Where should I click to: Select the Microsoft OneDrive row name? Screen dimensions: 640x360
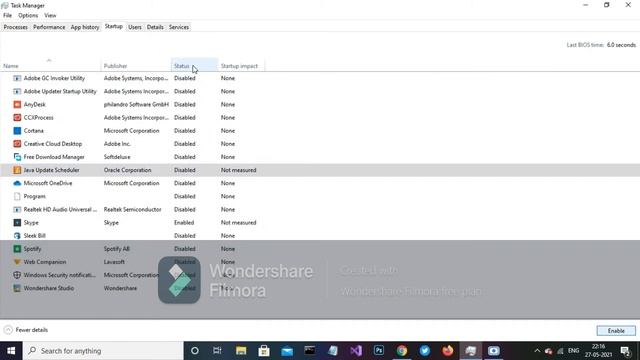pos(48,183)
